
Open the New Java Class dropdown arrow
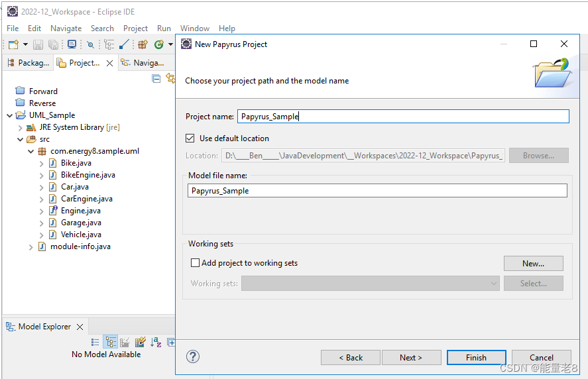point(170,44)
